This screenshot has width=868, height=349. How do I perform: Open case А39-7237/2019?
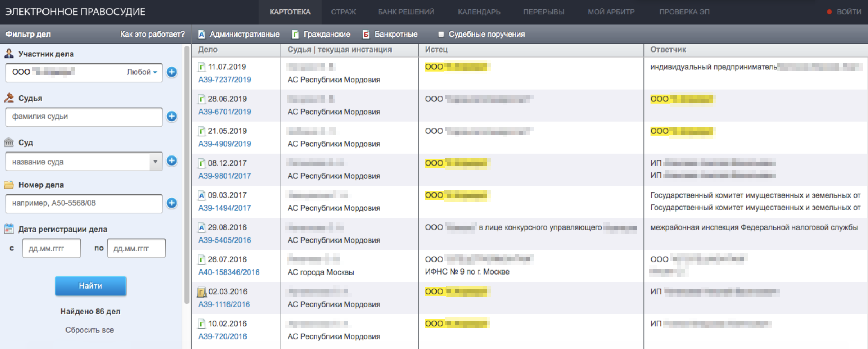[225, 80]
